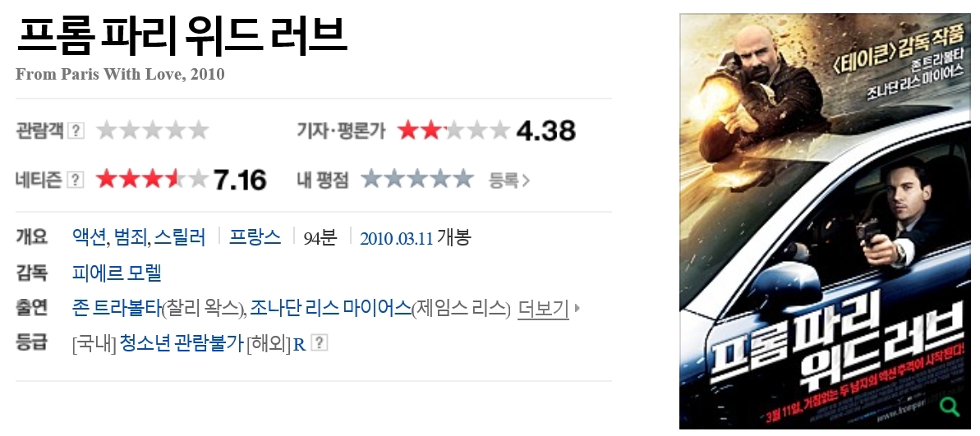Open the 범죄 genre link
980x436 pixels.
tap(131, 237)
